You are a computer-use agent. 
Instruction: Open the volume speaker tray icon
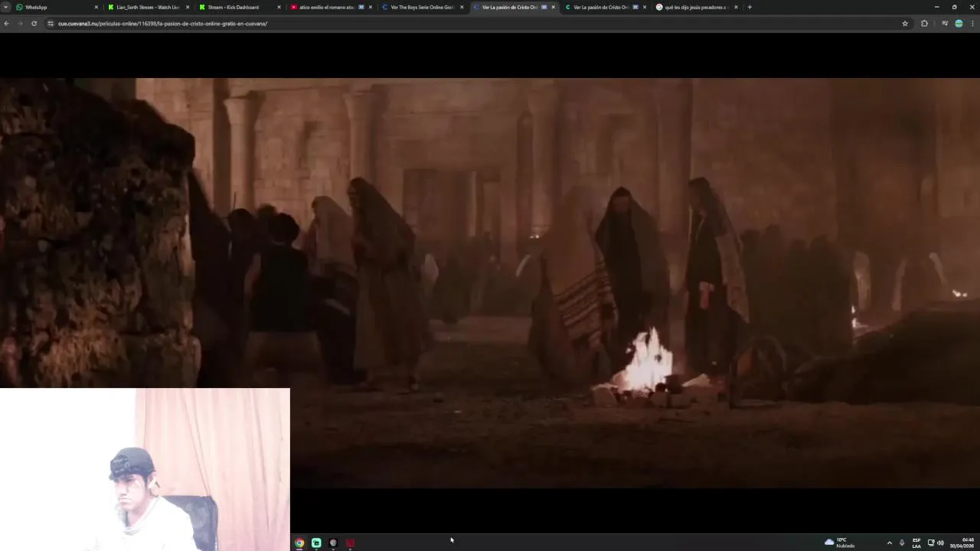click(x=940, y=543)
